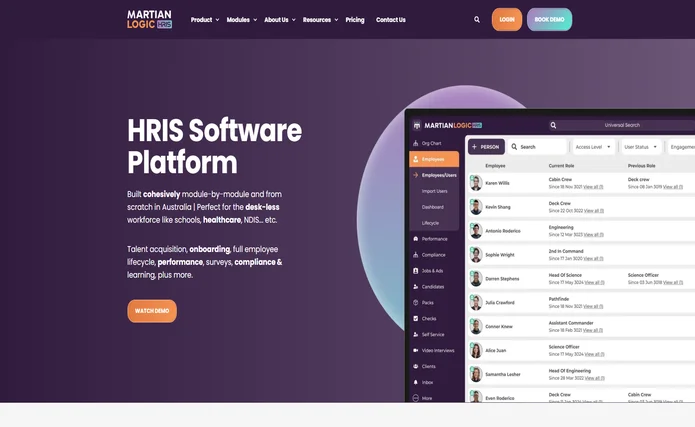This screenshot has height=427, width=695.
Task: Click the Employees/Users arrow icon
Action: point(416,175)
